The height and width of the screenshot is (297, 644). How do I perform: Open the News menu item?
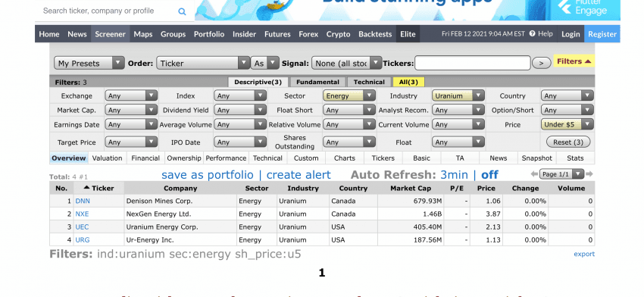(77, 34)
